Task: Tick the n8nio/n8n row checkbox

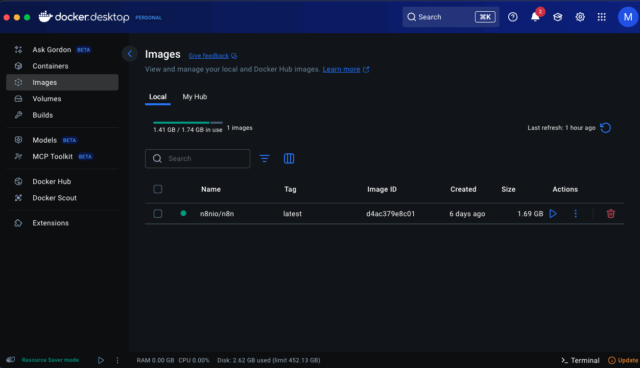Action: tap(158, 214)
